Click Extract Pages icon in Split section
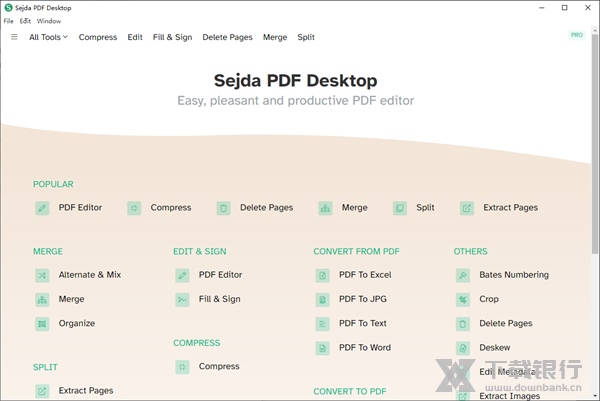Image resolution: width=600 pixels, height=401 pixels. [42, 391]
